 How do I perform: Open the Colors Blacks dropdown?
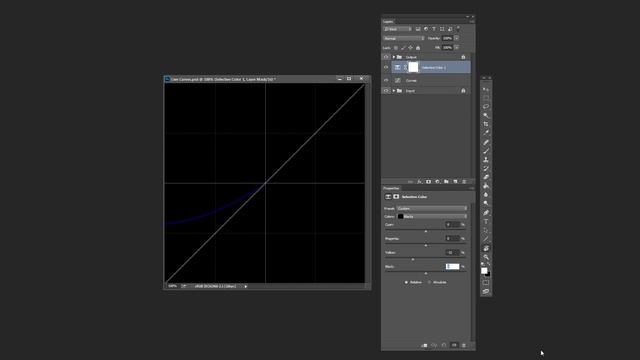pos(432,216)
